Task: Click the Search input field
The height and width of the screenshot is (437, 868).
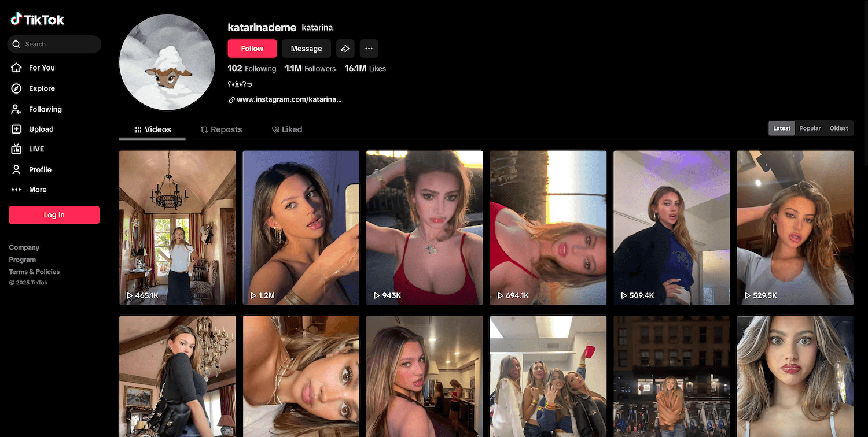Action: [58, 44]
